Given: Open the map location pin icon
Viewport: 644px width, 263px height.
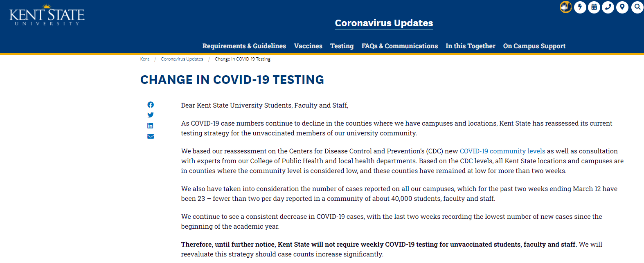Looking at the screenshot, I should tap(622, 7).
